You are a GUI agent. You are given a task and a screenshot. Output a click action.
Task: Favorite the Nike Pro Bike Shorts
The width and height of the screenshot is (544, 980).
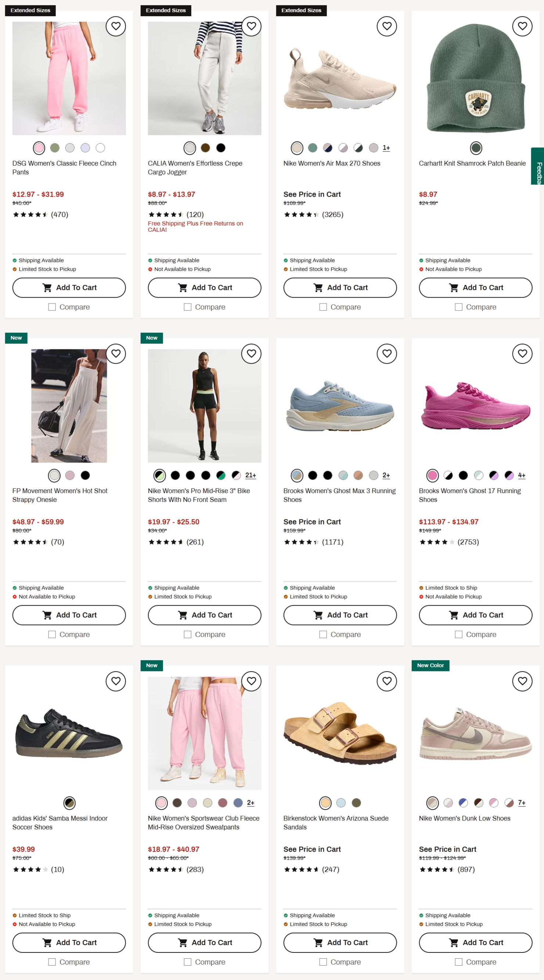251,354
